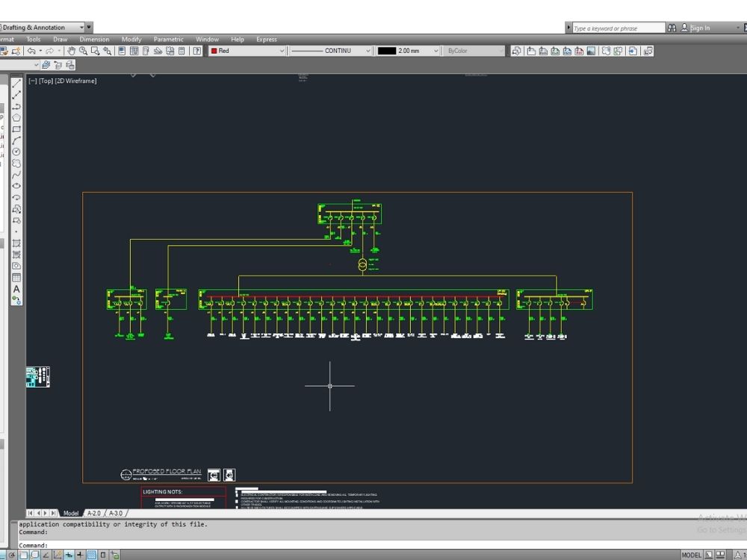Click the Match Properties toolbar icon
The image size is (747, 560).
158,52
